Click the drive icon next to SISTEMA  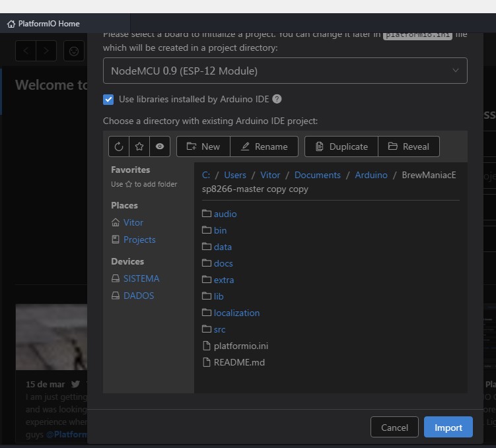pyautogui.click(x=116, y=278)
